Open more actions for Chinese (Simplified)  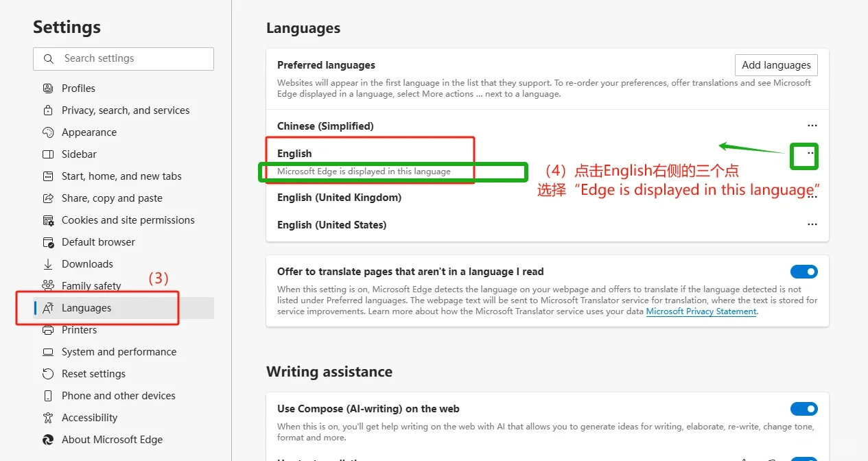pos(812,126)
